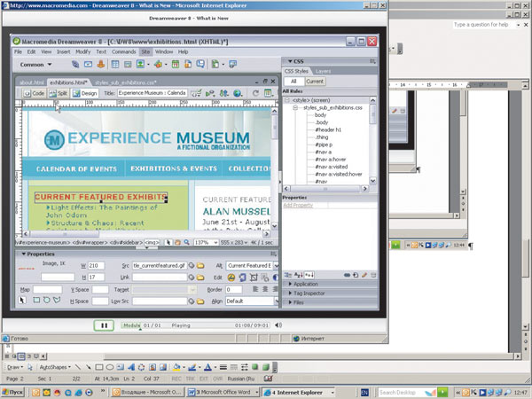Open the Commands menu in Dreamweaver
The image size is (532, 399).
pyautogui.click(x=124, y=51)
